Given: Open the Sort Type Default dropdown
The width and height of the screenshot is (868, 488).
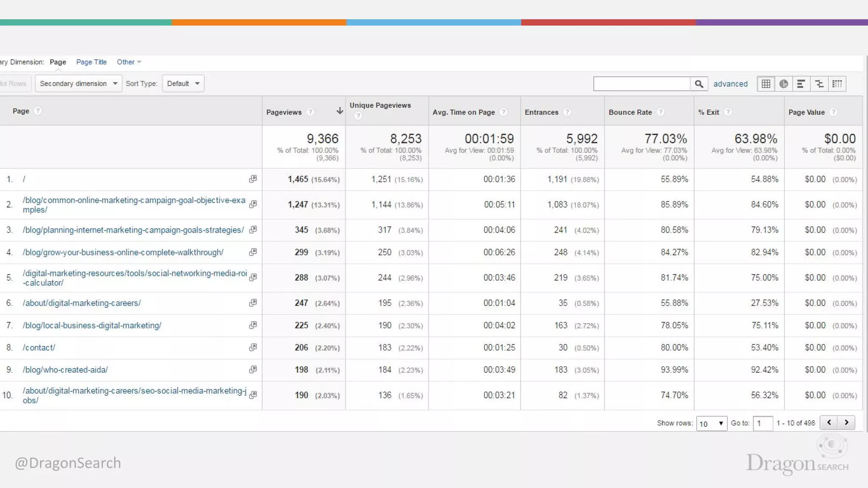Looking at the screenshot, I should point(183,83).
